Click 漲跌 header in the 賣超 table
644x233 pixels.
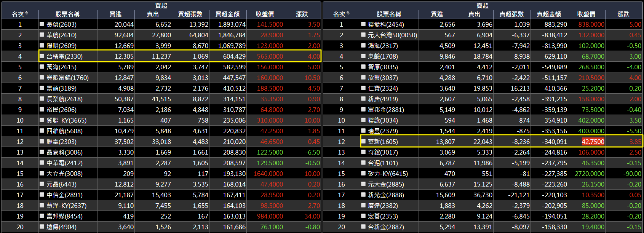click(623, 14)
